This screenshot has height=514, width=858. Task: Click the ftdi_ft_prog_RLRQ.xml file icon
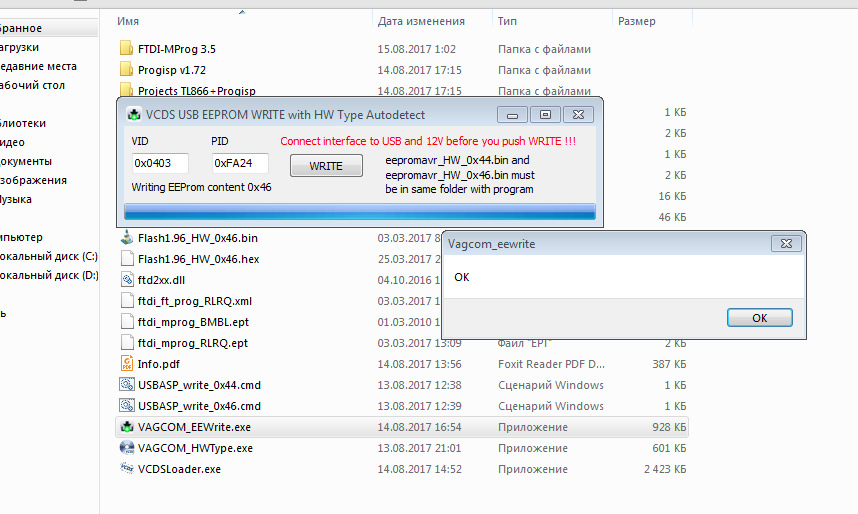pyautogui.click(x=126, y=301)
